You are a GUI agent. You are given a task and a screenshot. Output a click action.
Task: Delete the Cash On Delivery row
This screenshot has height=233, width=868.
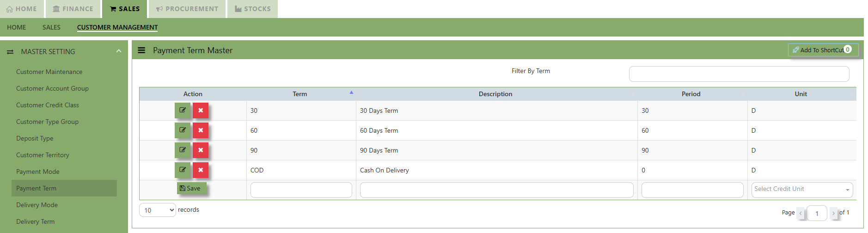(201, 170)
